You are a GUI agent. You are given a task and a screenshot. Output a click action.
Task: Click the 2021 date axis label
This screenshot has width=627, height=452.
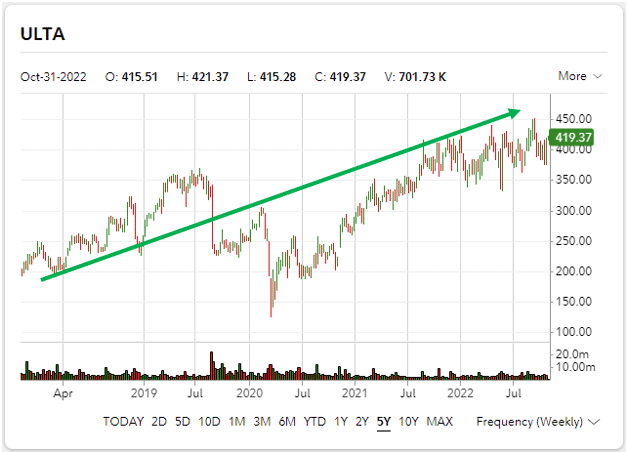(x=355, y=393)
